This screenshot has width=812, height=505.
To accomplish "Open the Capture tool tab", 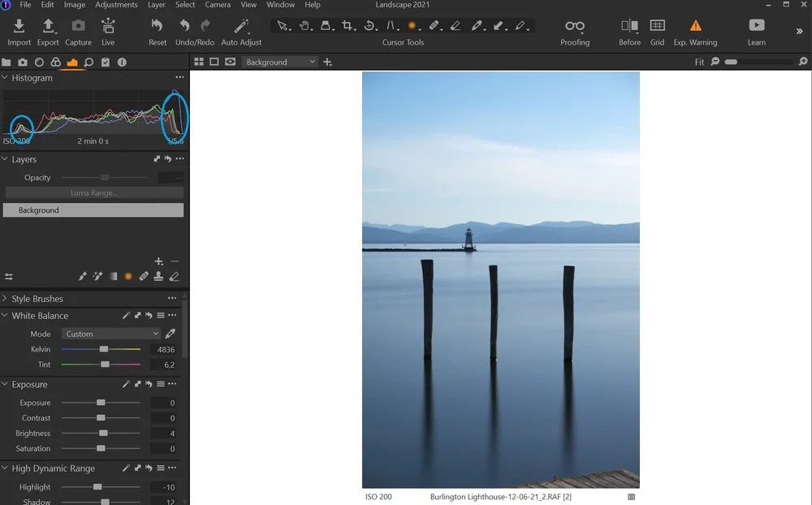I will [x=22, y=62].
